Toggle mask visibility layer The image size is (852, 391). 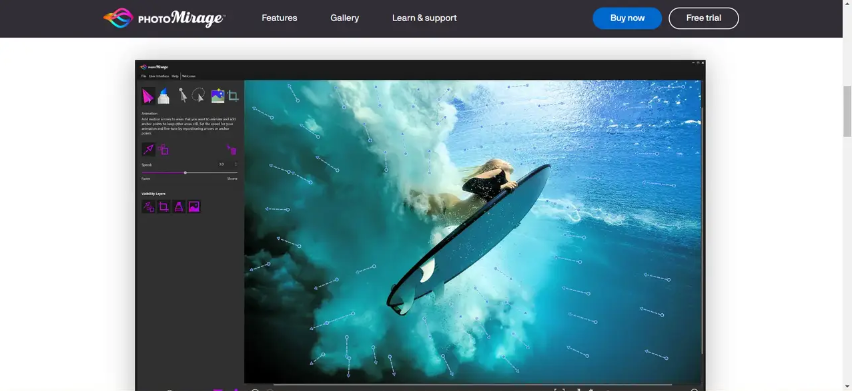[x=179, y=206]
